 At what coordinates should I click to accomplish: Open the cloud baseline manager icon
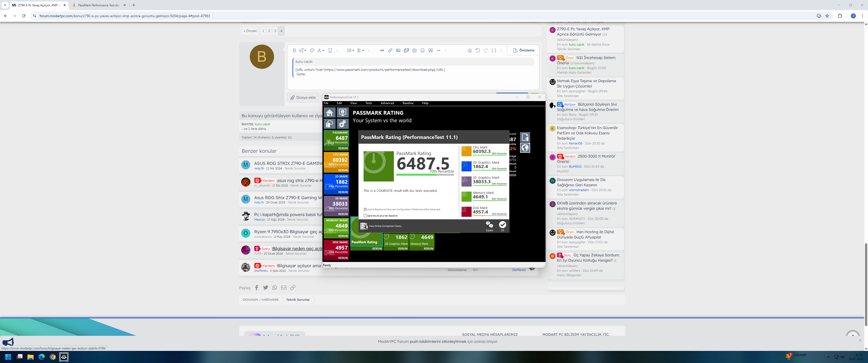pyautogui.click(x=330, y=124)
